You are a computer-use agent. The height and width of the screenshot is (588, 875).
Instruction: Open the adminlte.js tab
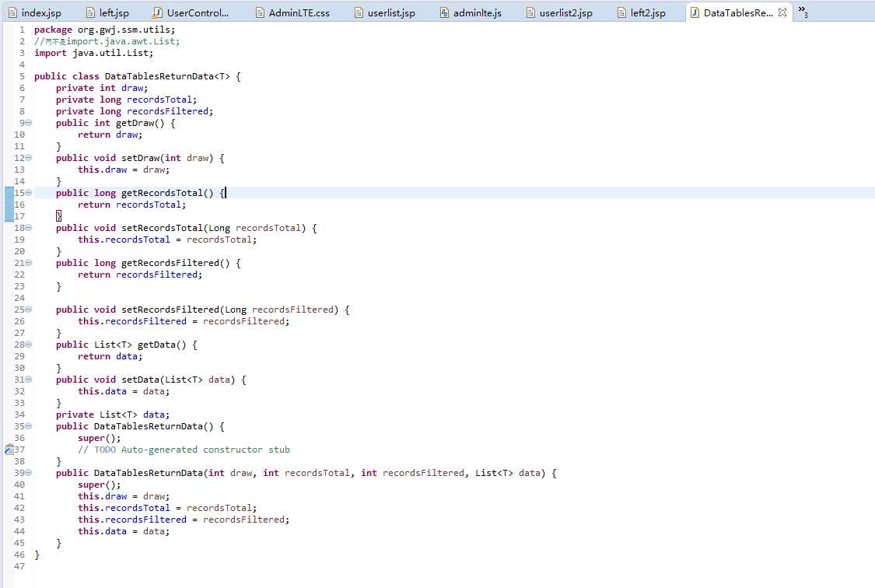tap(471, 12)
